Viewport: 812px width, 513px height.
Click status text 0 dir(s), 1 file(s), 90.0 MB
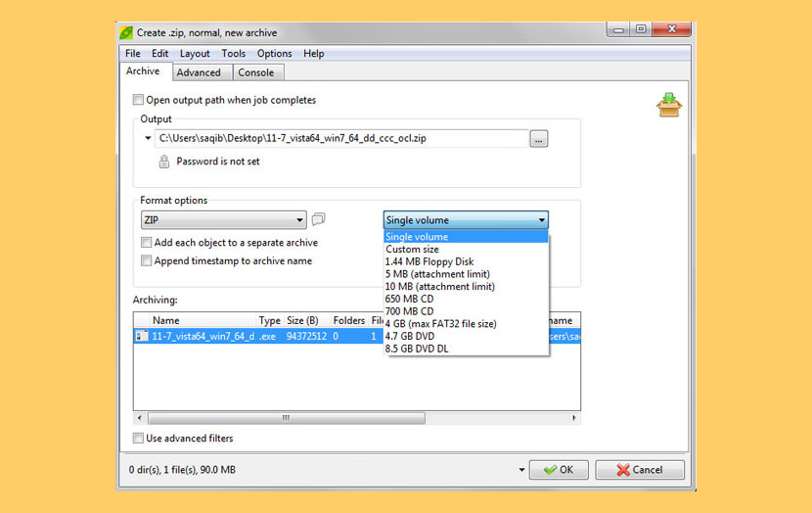coord(182,470)
